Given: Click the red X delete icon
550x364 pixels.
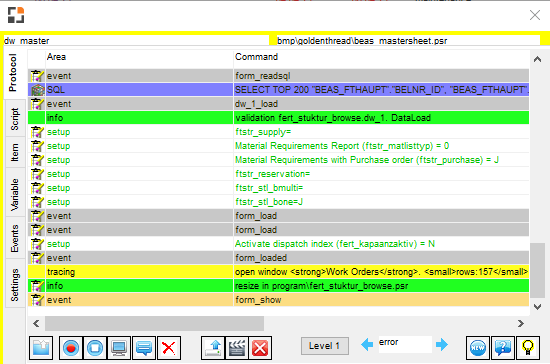Looking at the screenshot, I should click(169, 348).
